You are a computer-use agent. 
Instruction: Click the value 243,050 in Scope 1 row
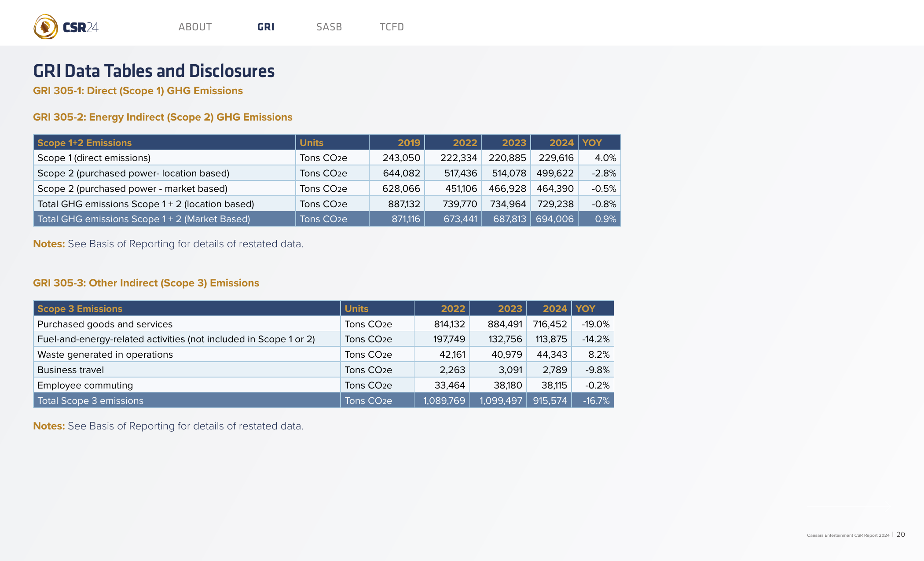coord(401,158)
